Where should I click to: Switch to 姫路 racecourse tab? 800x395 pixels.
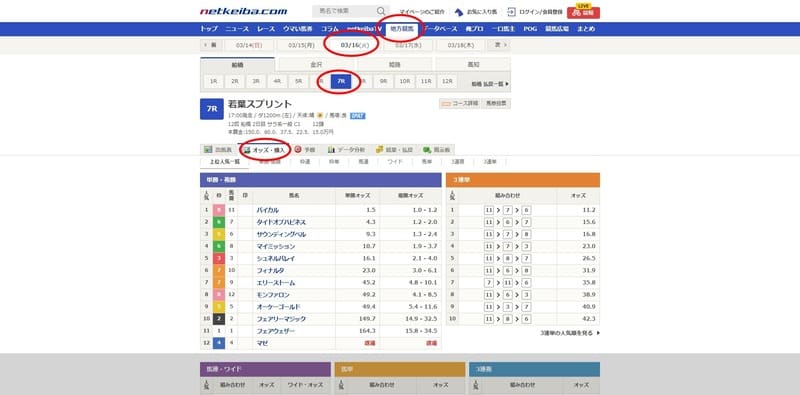point(395,65)
